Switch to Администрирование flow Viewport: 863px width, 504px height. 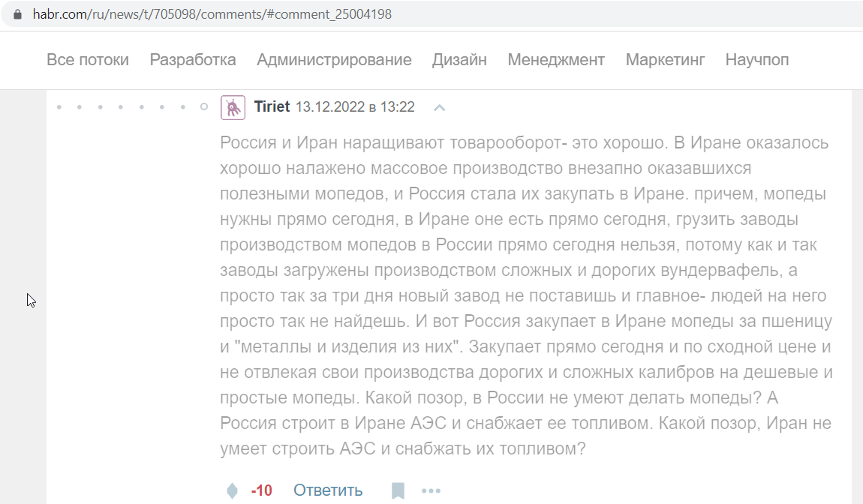(334, 59)
